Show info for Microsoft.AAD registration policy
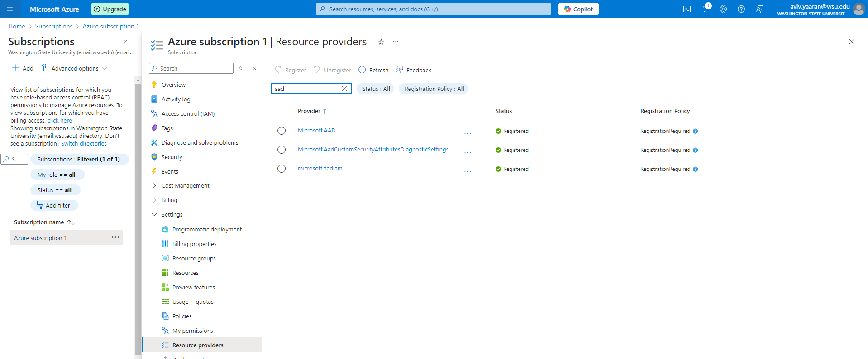 [x=696, y=131]
